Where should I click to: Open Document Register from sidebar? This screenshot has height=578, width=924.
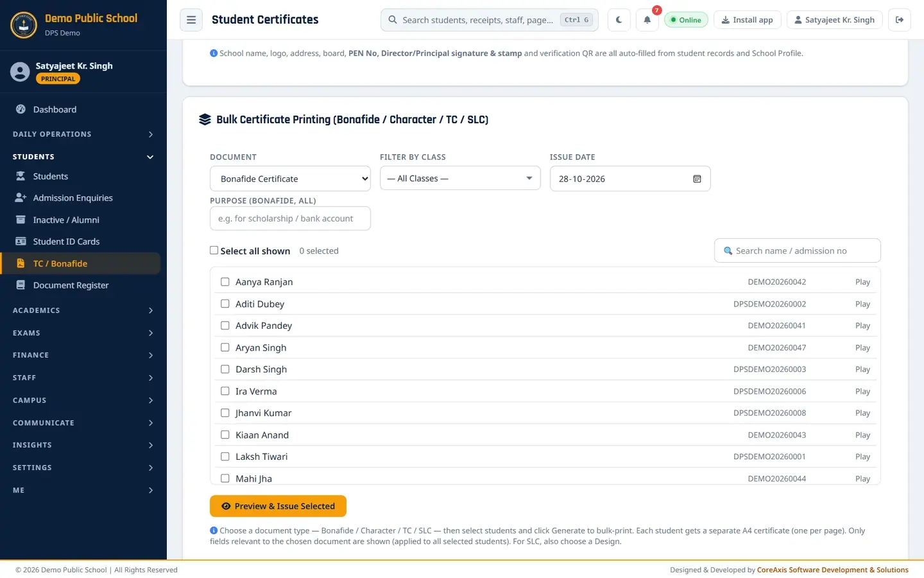point(81,285)
